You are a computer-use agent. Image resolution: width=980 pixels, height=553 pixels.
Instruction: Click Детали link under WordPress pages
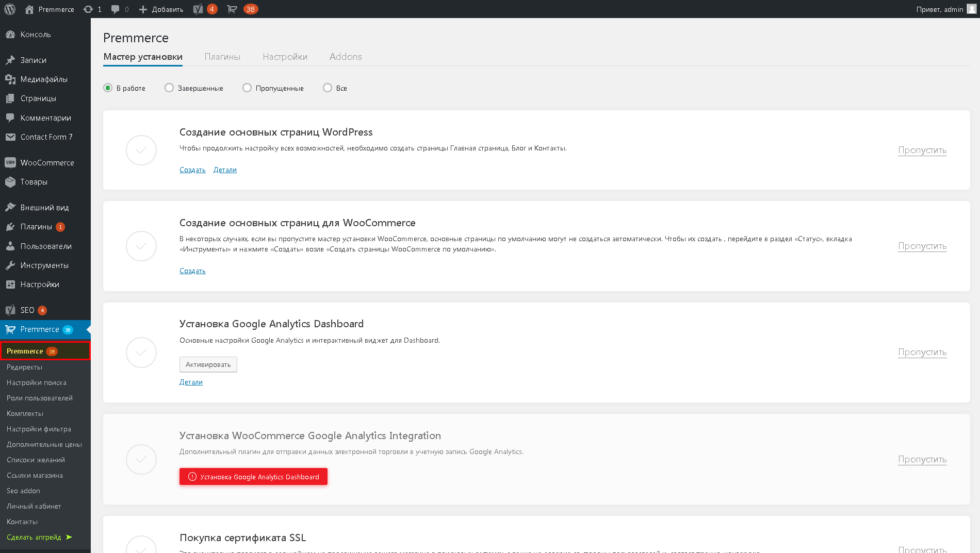point(225,170)
